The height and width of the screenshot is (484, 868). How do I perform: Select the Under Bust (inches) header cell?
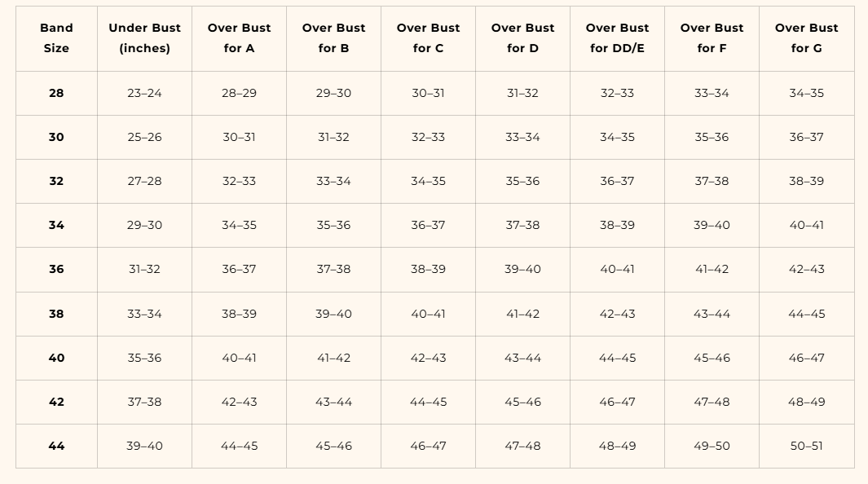pos(144,38)
